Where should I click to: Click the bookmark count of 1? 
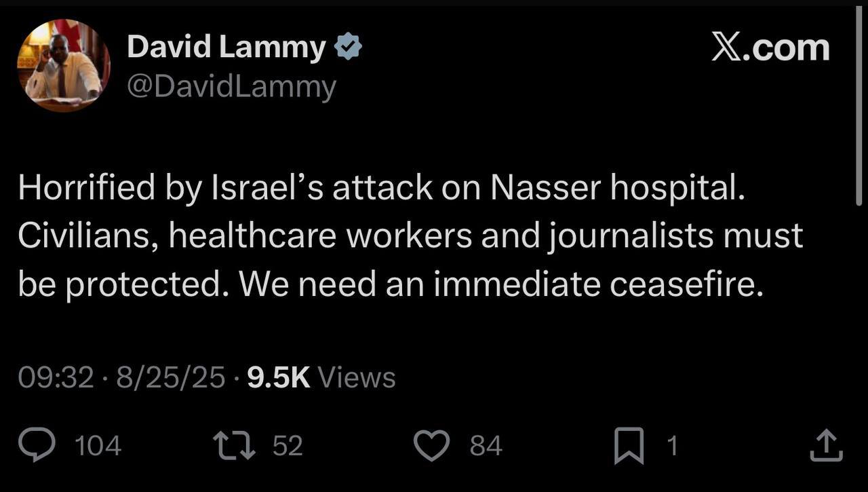(671, 447)
